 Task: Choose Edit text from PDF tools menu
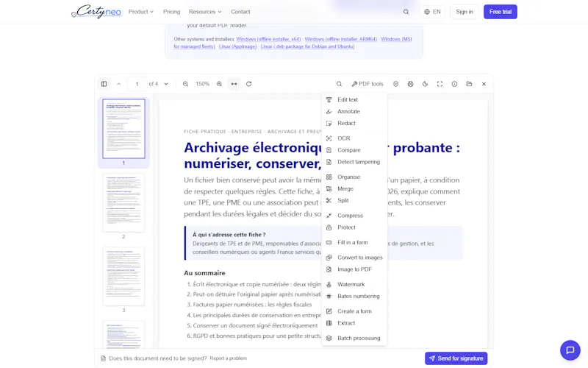(354, 99)
